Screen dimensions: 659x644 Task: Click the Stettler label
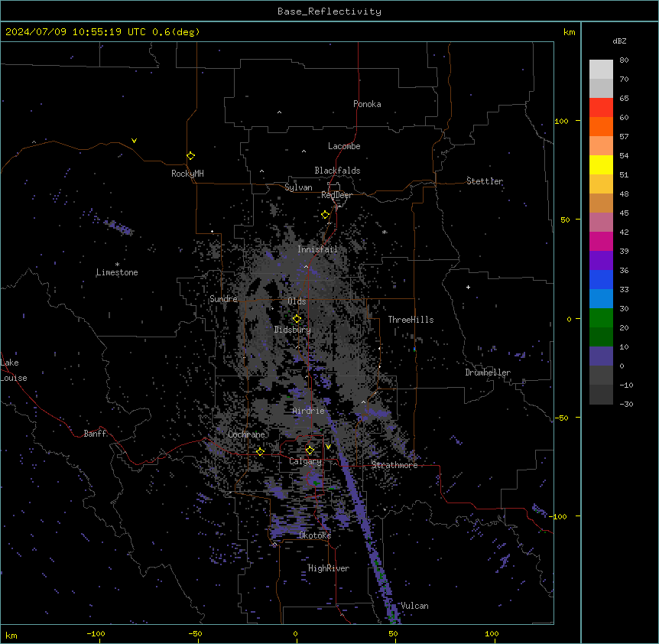pos(485,181)
